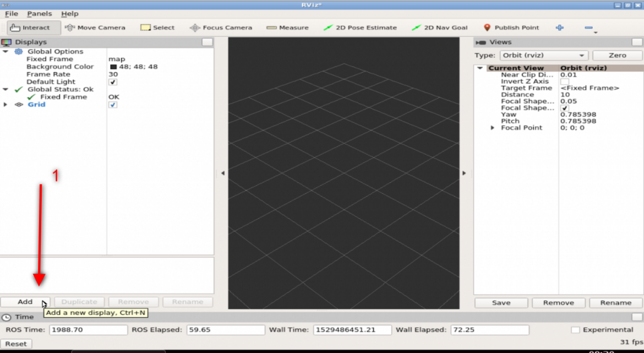
Task: Click the Near Clip Distance value 0.01
Action: pyautogui.click(x=569, y=75)
